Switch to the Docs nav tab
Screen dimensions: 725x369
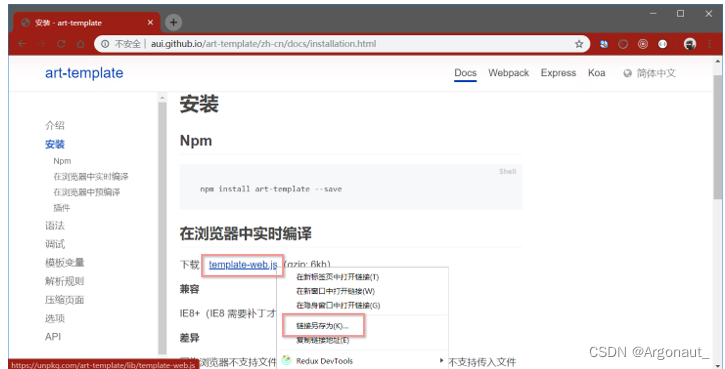(x=465, y=73)
